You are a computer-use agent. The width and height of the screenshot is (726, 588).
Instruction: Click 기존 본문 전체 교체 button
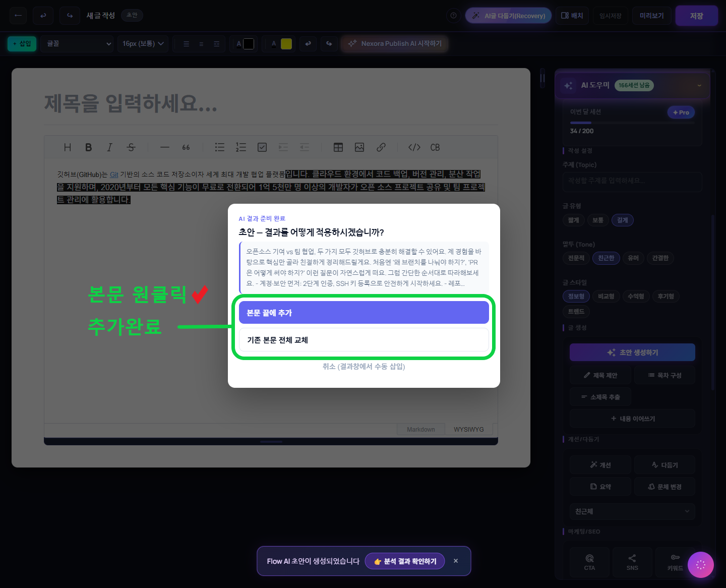coord(364,340)
